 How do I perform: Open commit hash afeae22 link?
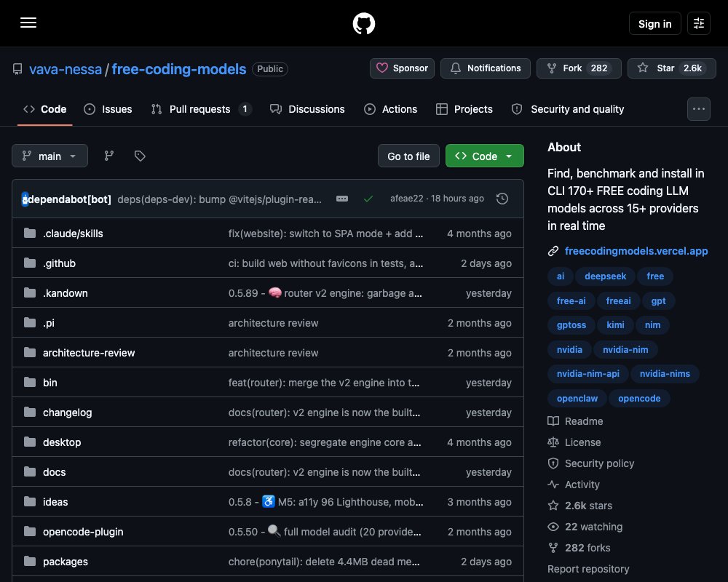(407, 199)
